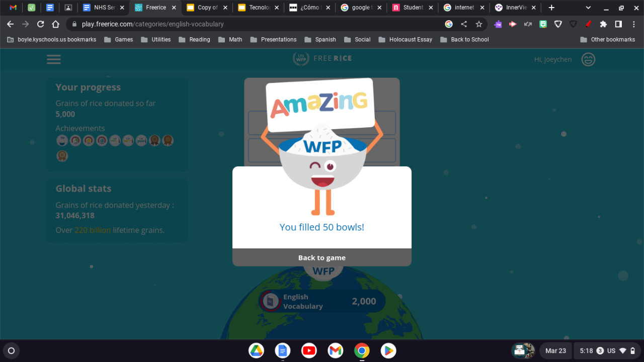Screen dimensions: 644x362
Task: Open the pink camera recorder extension
Action: [x=513, y=24]
